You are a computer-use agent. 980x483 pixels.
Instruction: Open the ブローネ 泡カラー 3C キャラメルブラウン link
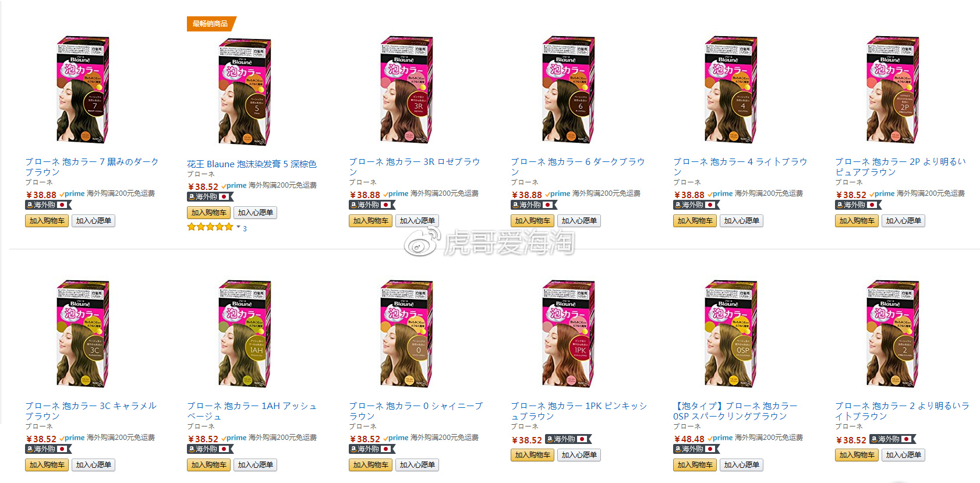(91, 411)
